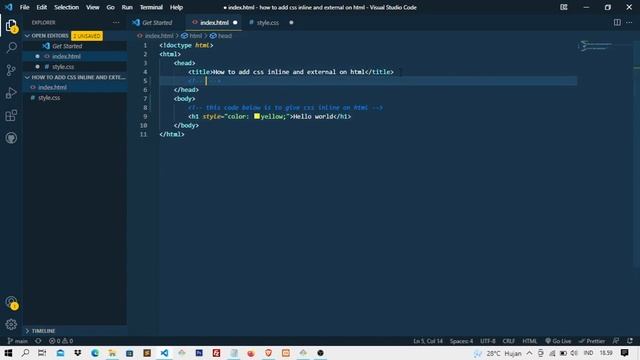Open the Explorer view in activity bar
Screen dimensions: 640x360
click(11, 26)
